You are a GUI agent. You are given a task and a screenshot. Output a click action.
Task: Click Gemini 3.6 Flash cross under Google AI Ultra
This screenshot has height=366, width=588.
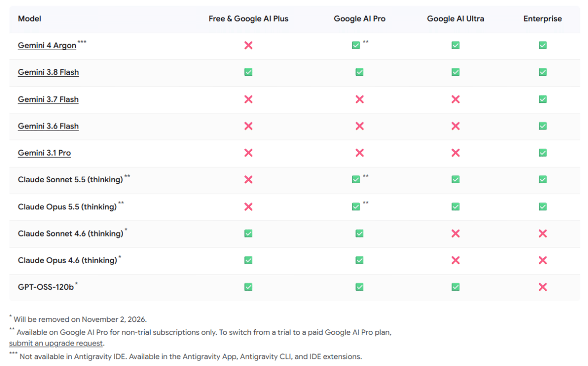(456, 126)
